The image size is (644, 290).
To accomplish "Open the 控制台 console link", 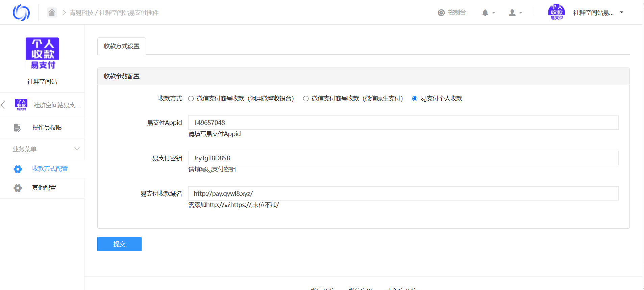I will [457, 12].
